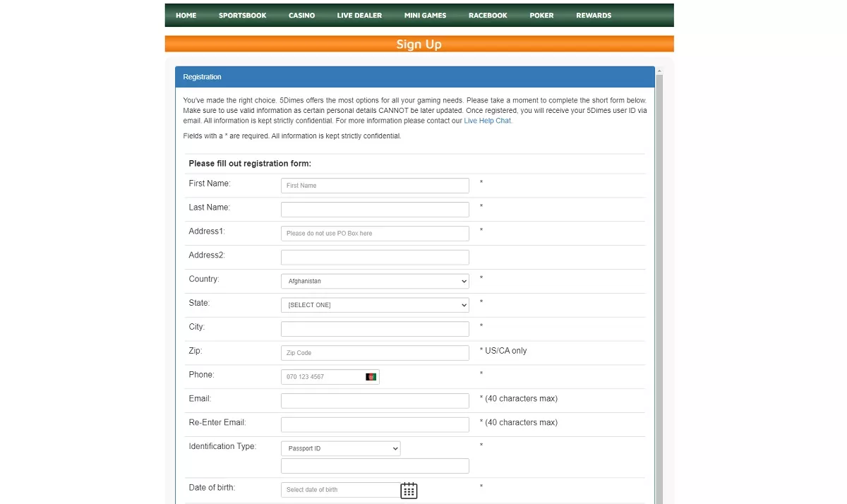
Task: Click the 'Identification Type:' label
Action: tap(222, 447)
